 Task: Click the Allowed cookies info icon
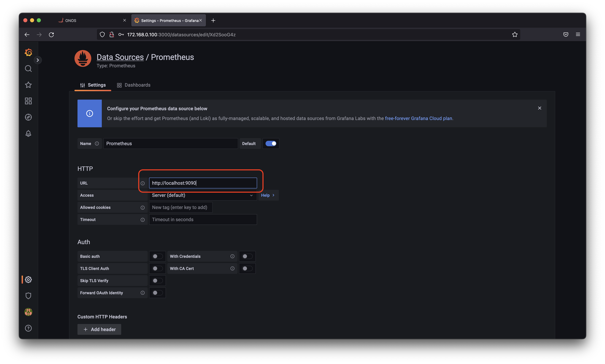click(143, 207)
